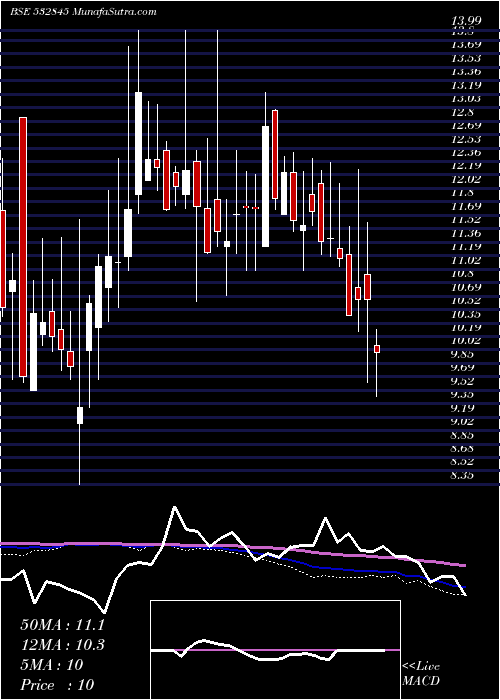Image resolution: width=500 pixels, height=700 pixels.
Task: Click the 12MA : 10.3 indicator reading
Action: click(62, 645)
